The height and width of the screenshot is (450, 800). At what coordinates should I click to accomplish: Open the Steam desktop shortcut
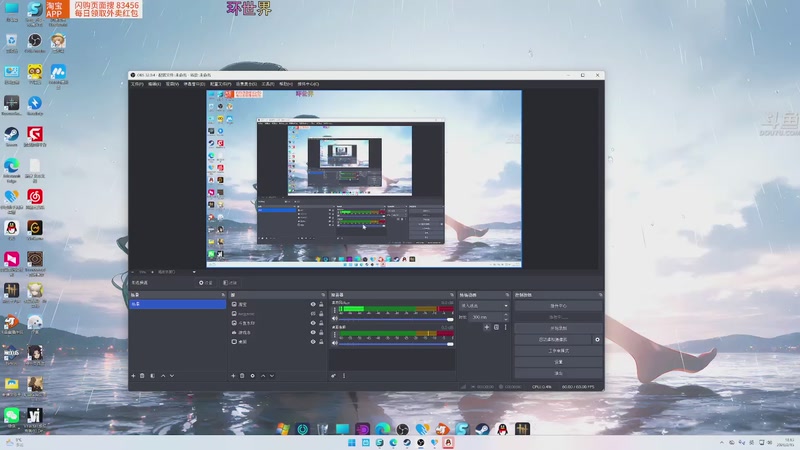pos(11,137)
